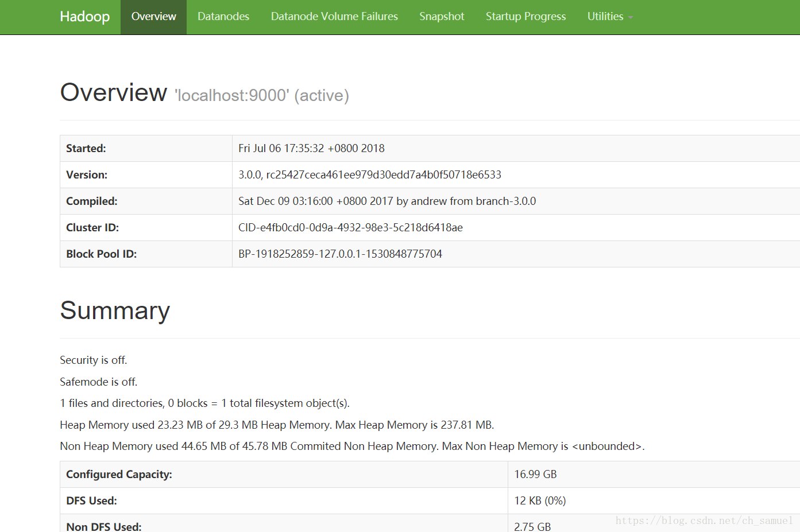
Task: Click the Overview page heading
Action: coord(114,92)
